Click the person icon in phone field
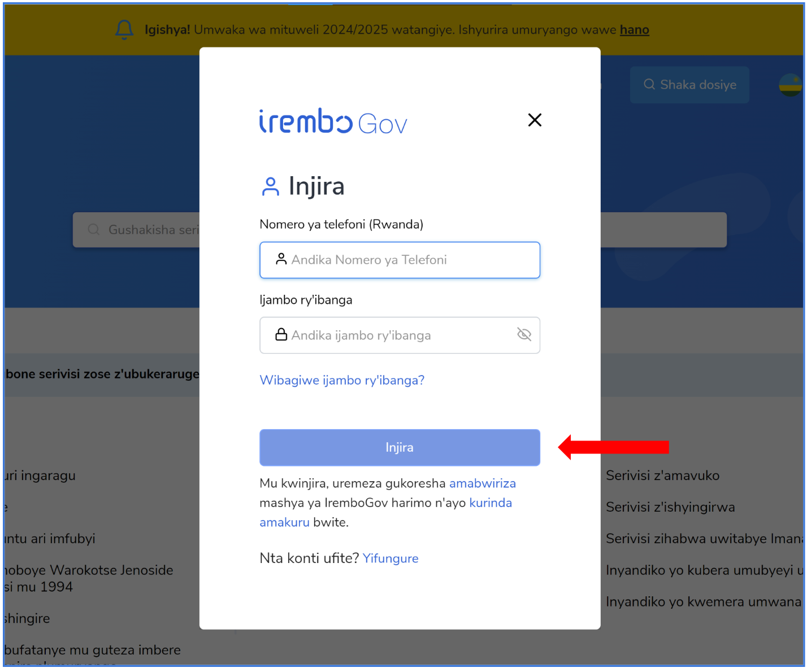 281,259
